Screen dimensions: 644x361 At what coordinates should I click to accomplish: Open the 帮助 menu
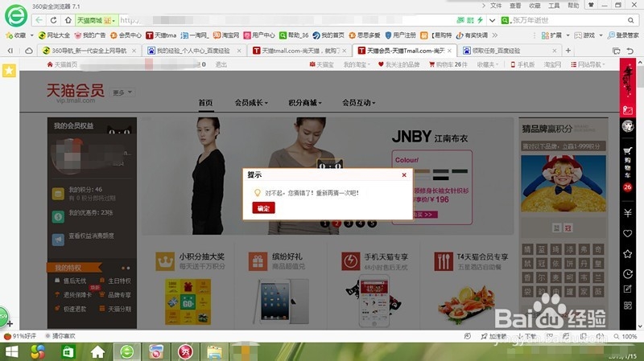tap(573, 6)
